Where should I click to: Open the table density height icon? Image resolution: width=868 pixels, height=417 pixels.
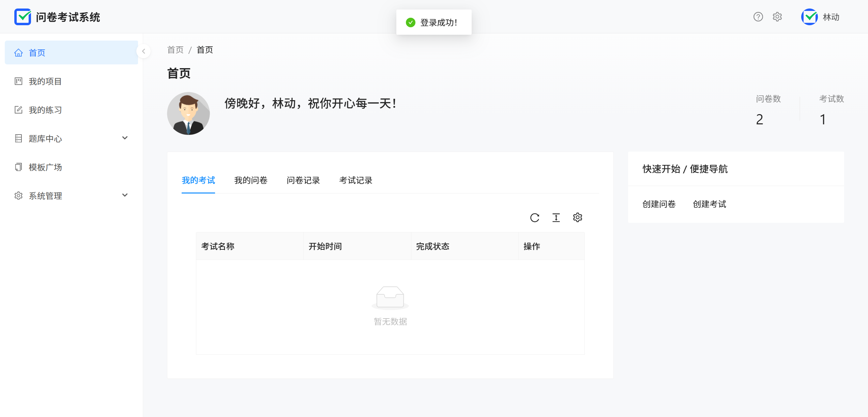(x=556, y=218)
